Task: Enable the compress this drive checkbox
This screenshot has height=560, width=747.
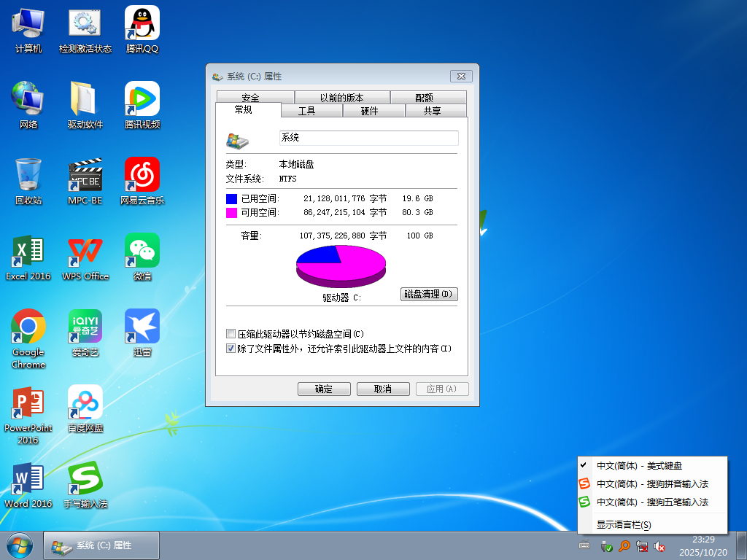Action: 231,334
